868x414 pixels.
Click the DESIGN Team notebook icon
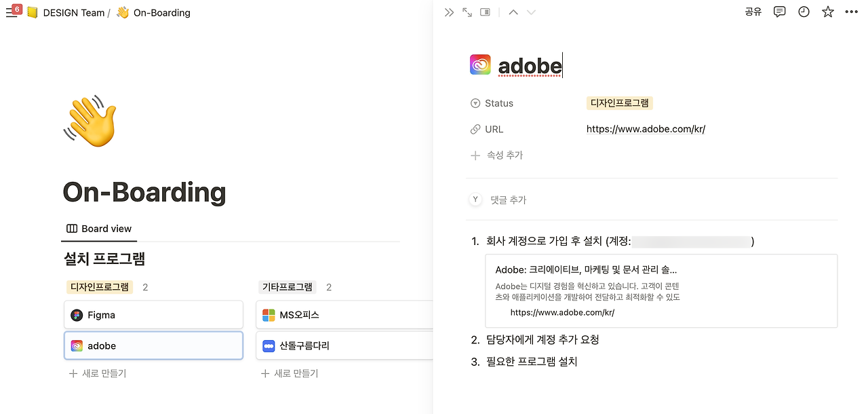click(x=32, y=12)
